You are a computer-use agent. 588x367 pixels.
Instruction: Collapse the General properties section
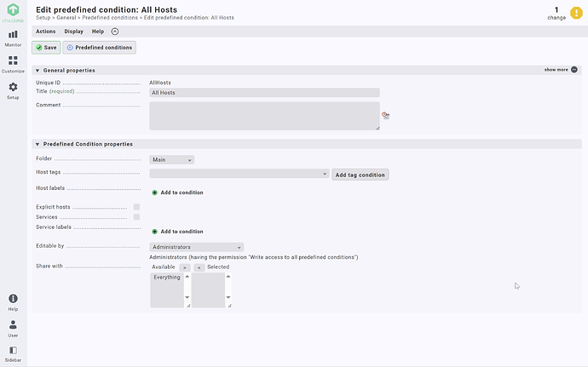(37, 71)
